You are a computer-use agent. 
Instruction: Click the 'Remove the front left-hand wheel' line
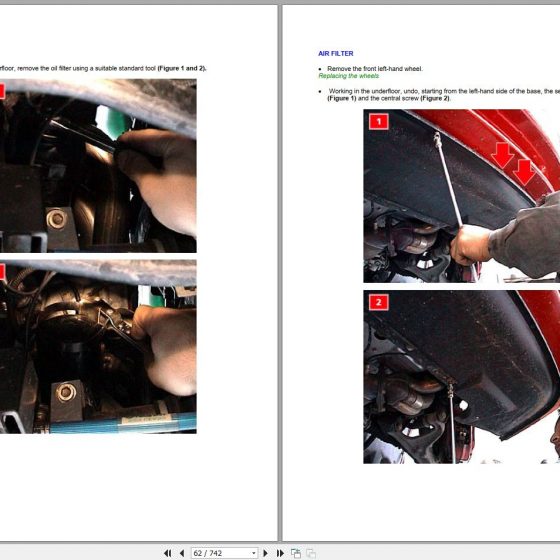(374, 69)
